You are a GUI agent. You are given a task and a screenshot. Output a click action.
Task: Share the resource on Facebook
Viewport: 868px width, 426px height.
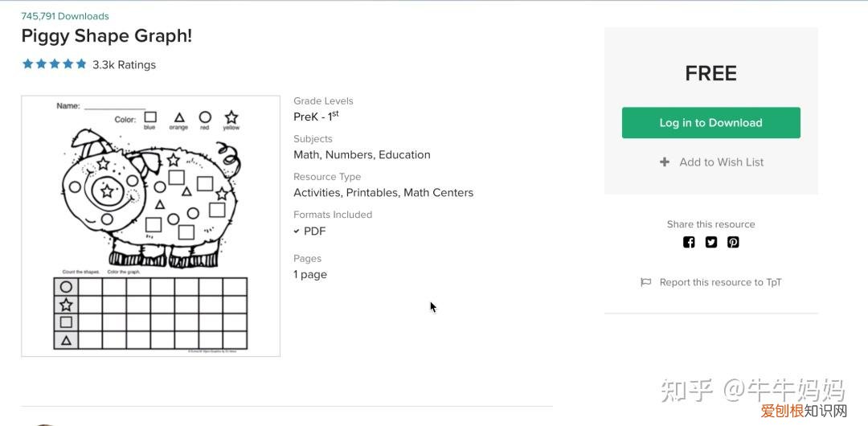pyautogui.click(x=689, y=242)
